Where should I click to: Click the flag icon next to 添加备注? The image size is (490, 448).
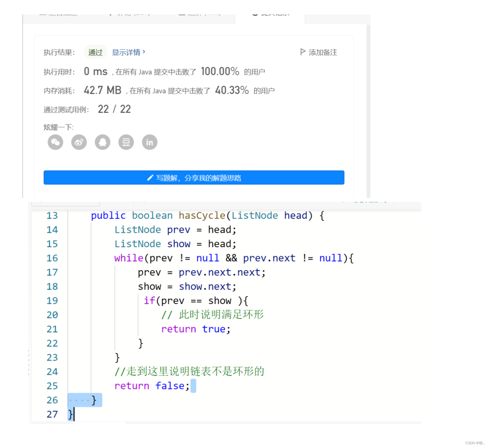pyautogui.click(x=303, y=52)
